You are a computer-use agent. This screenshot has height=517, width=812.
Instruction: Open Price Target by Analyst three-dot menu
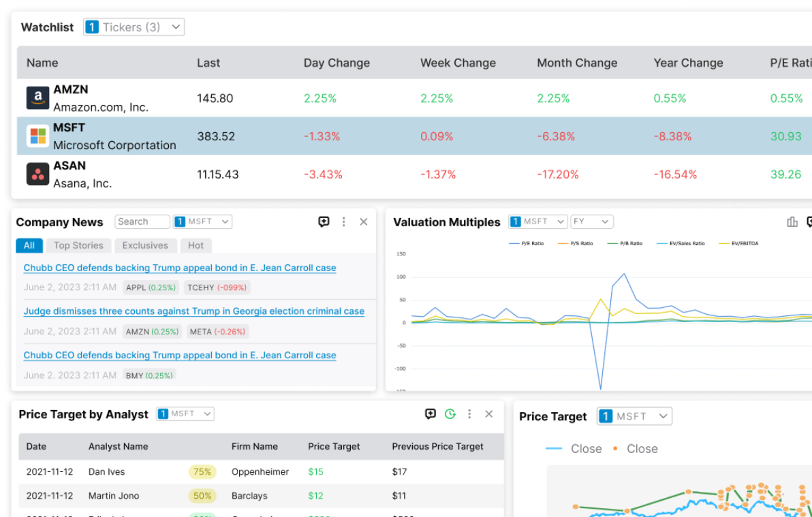469,414
